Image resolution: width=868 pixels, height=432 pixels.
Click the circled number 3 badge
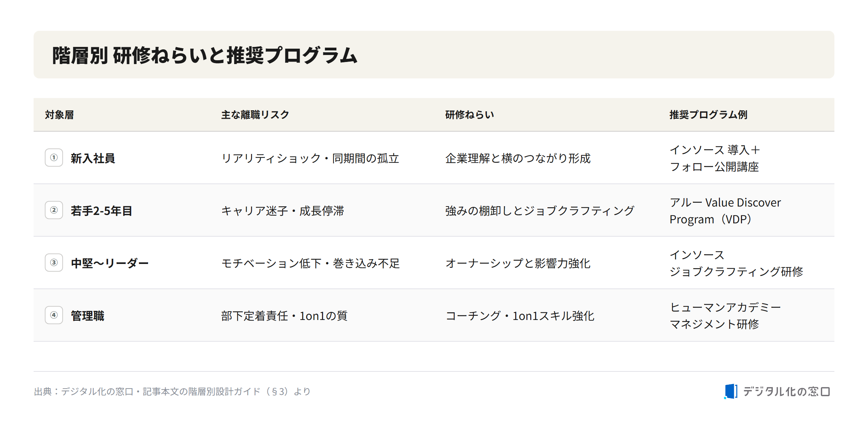[x=54, y=263]
